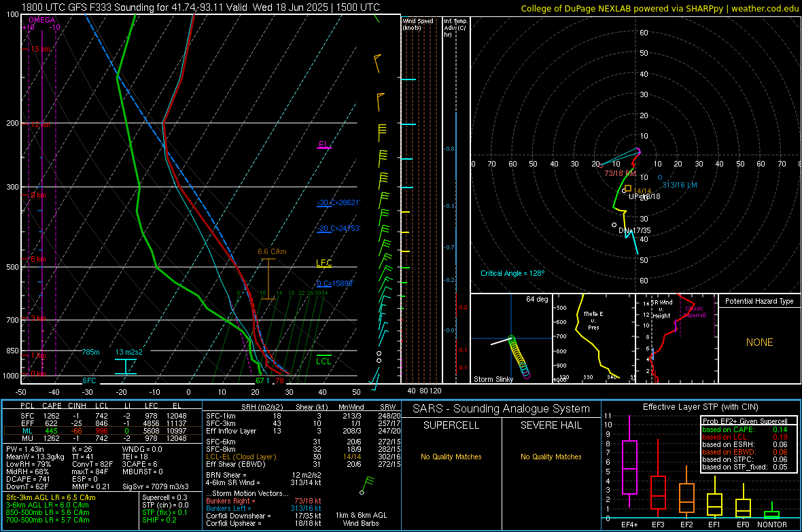Click the Bunkers Left = 313/16 kt line
Image resolution: width=802 pixels, height=532 pixels.
point(263,508)
